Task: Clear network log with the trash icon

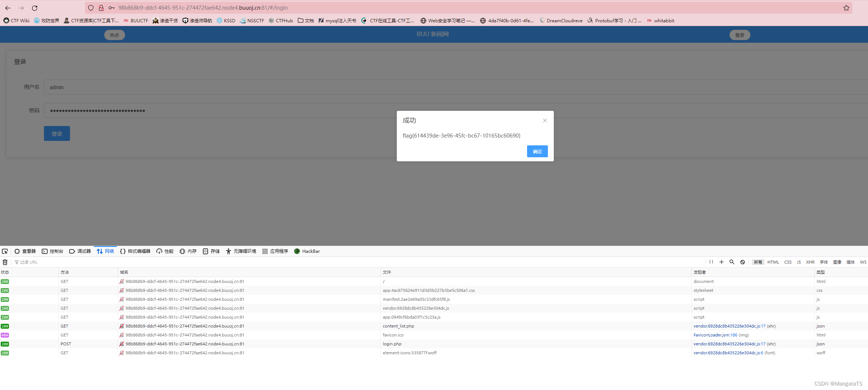Action: (5, 262)
